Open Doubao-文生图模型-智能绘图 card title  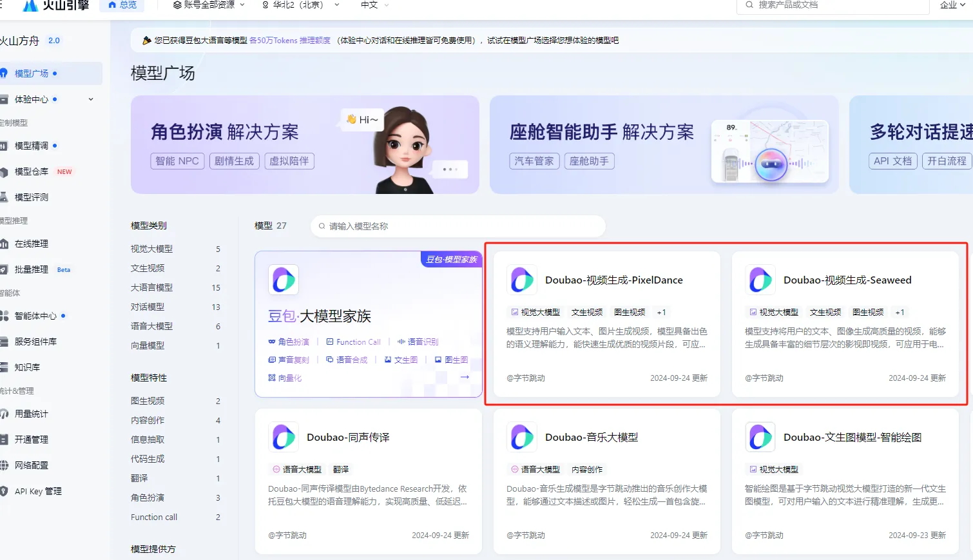pos(853,438)
